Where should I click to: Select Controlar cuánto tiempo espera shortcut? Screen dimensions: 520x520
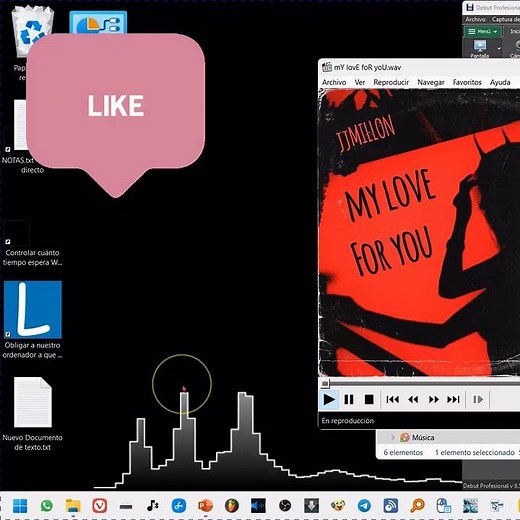[x=32, y=243]
